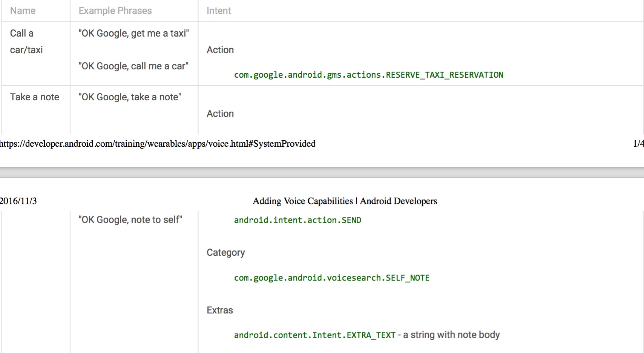This screenshot has height=353, width=644.
Task: Click the 'Category' label
Action: [226, 253]
